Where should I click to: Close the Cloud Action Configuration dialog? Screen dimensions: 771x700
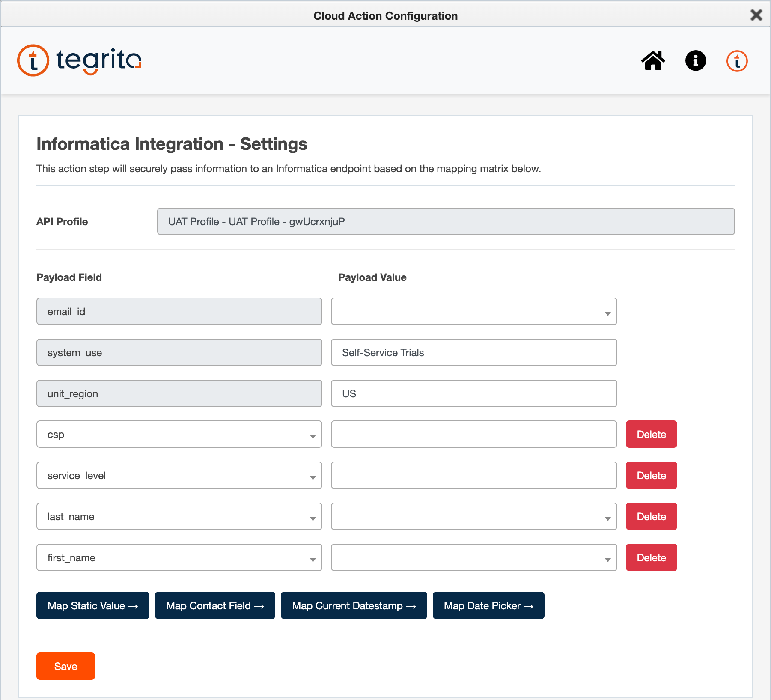click(x=756, y=15)
